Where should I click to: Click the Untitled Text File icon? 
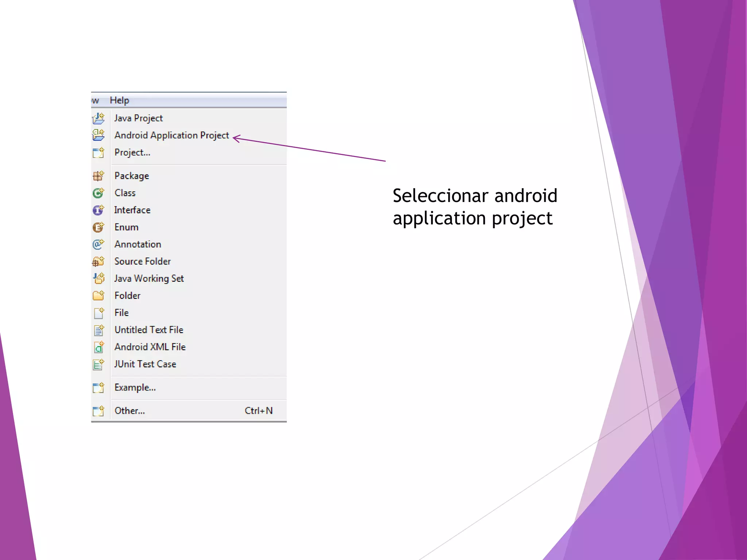98,330
